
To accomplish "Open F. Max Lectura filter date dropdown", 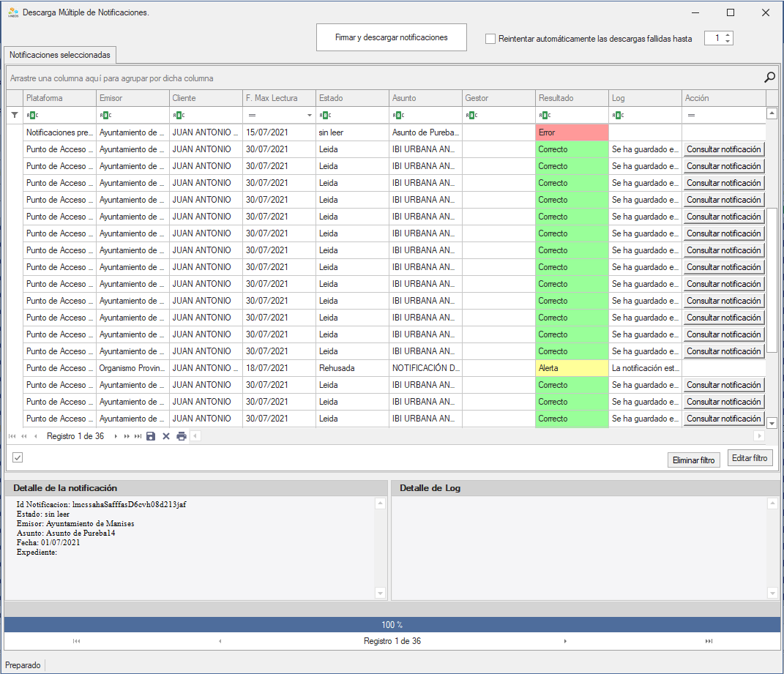I will point(310,115).
